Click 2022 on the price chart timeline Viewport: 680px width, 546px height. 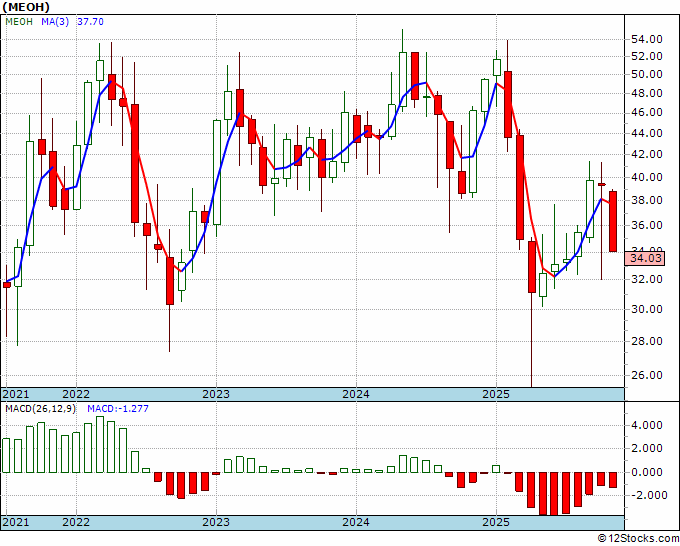[x=76, y=394]
